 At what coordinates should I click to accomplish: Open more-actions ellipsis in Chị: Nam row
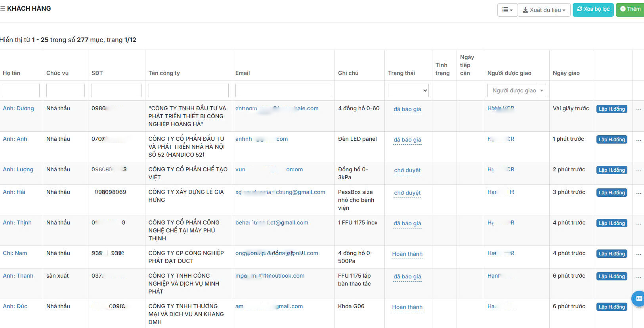639,254
